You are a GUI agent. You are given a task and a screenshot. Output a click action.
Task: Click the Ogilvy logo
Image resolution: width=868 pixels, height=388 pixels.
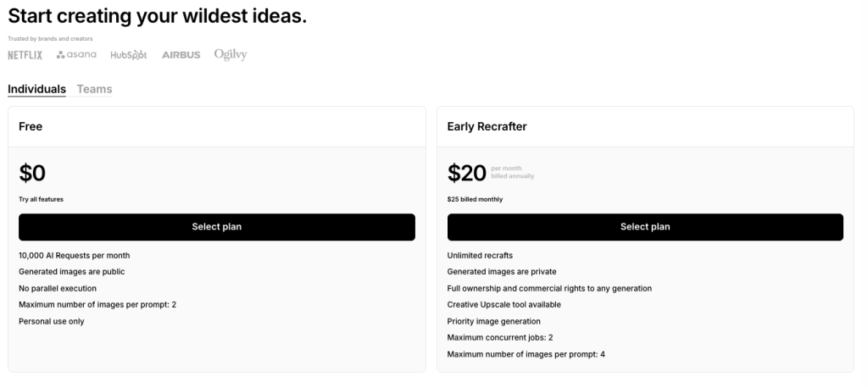[231, 55]
